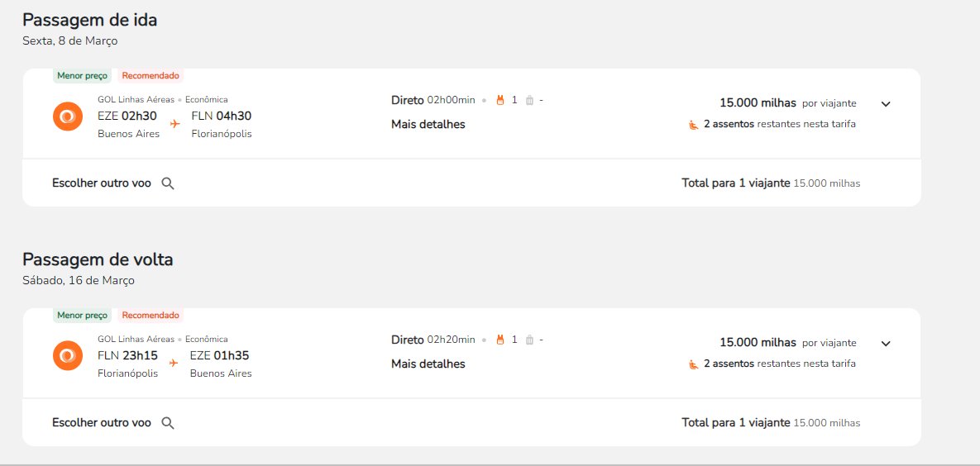Click the GOL logo on the outbound flight
This screenshot has height=466, width=980.
(68, 116)
